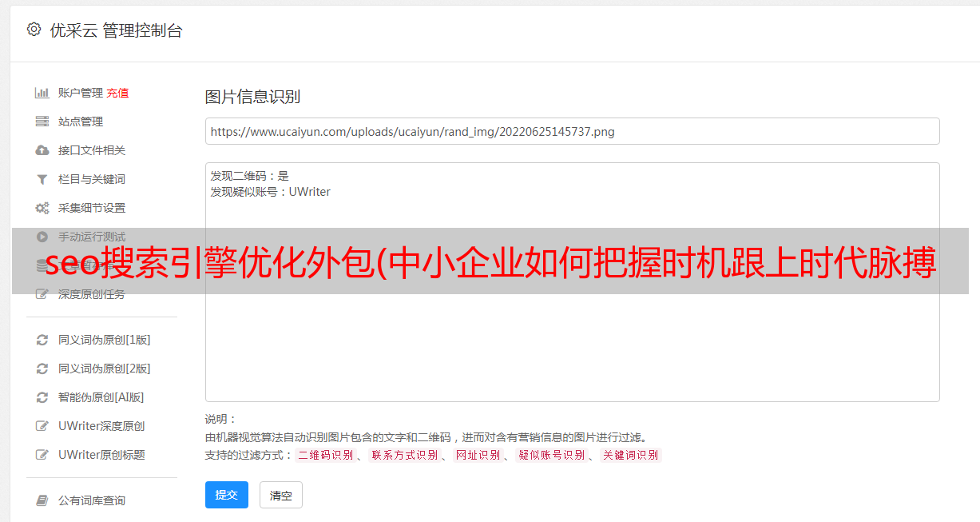Click the server icon beside 站点管理
This screenshot has width=980, height=522.
tap(42, 122)
